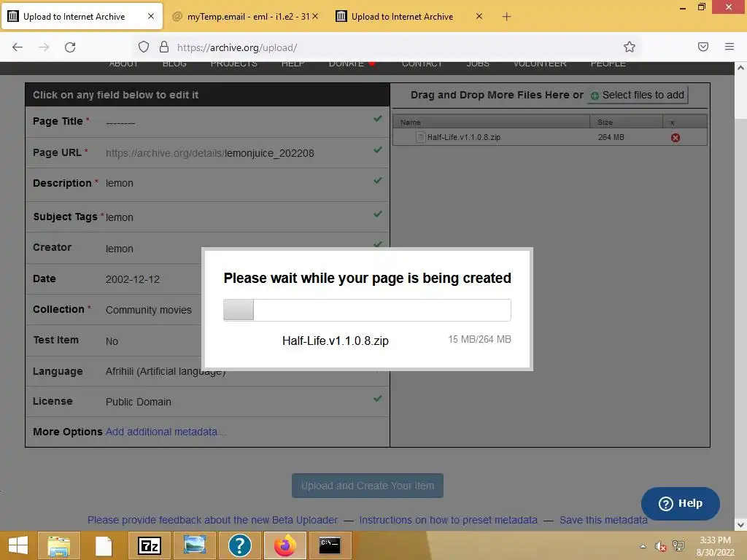Open the Beta Uploader feedback link
Screen dimensions: 747x560
point(212,520)
